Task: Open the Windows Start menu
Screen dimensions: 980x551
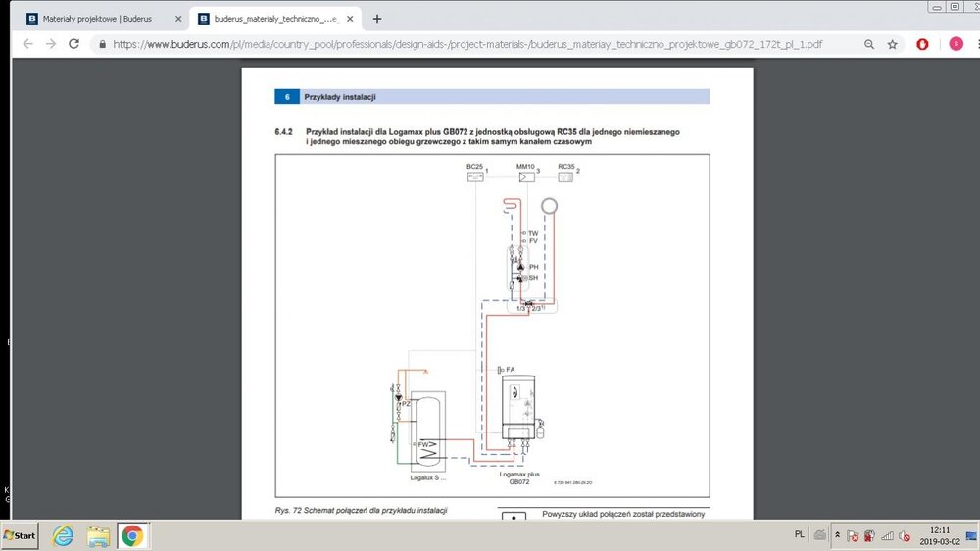Action: pyautogui.click(x=20, y=536)
